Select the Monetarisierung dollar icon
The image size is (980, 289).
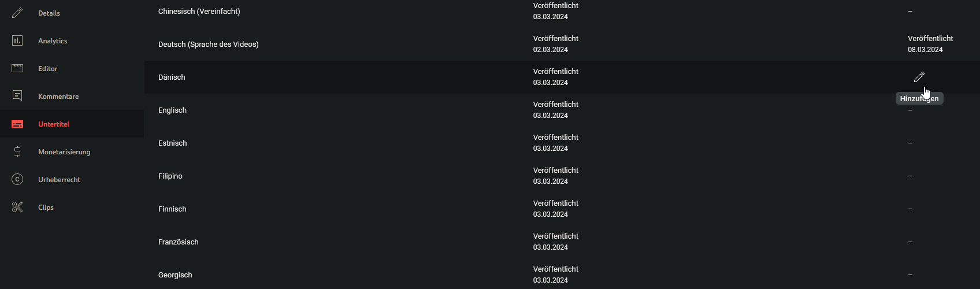tap(17, 151)
